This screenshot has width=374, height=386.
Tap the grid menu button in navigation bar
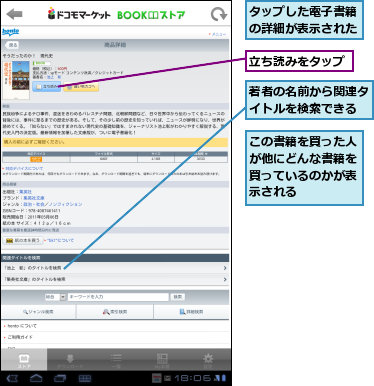85,379
